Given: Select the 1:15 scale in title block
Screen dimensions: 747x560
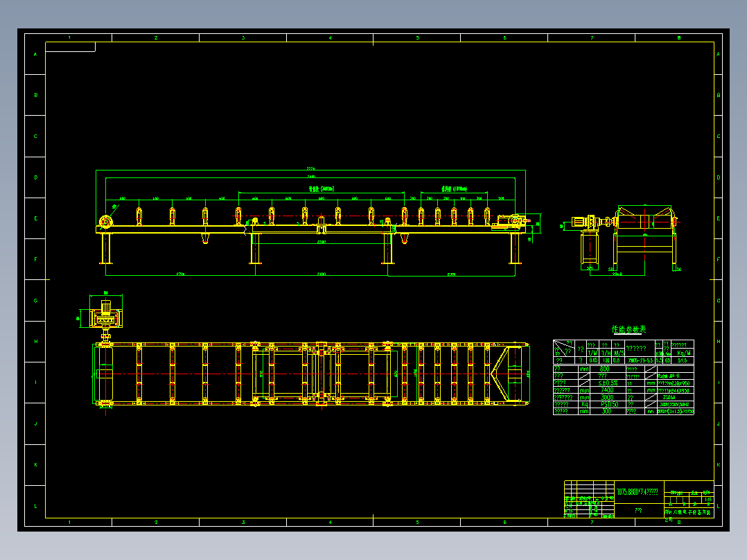Looking at the screenshot, I should (x=708, y=500).
